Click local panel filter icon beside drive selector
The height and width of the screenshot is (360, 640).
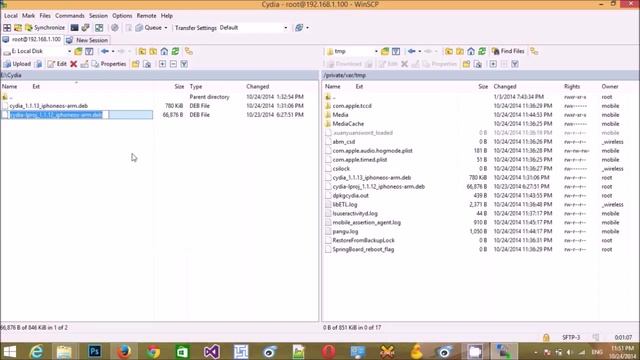pos(89,51)
